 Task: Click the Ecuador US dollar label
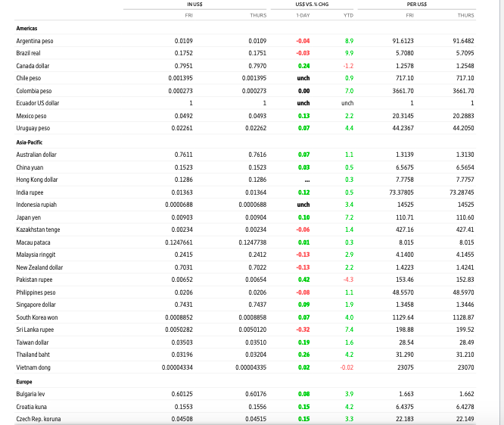coord(38,103)
